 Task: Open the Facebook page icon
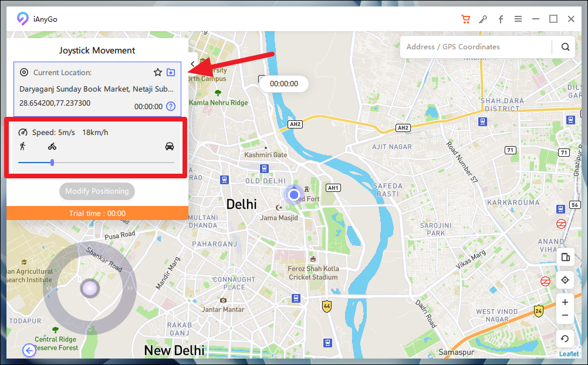tap(501, 19)
